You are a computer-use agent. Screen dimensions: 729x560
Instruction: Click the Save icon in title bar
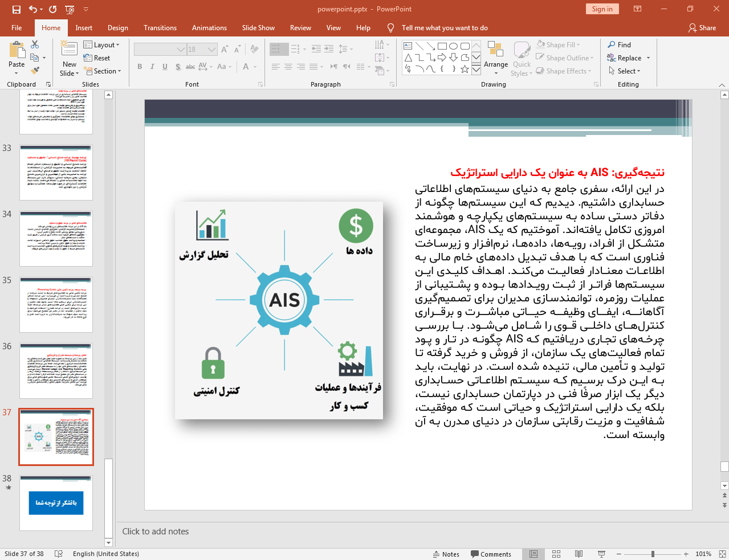17,9
